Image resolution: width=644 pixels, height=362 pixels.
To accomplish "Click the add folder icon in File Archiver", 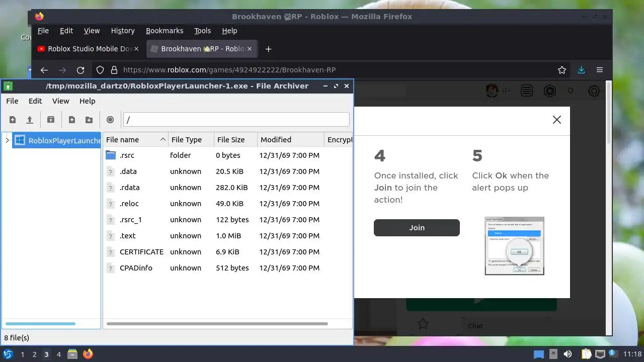I will pyautogui.click(x=89, y=120).
